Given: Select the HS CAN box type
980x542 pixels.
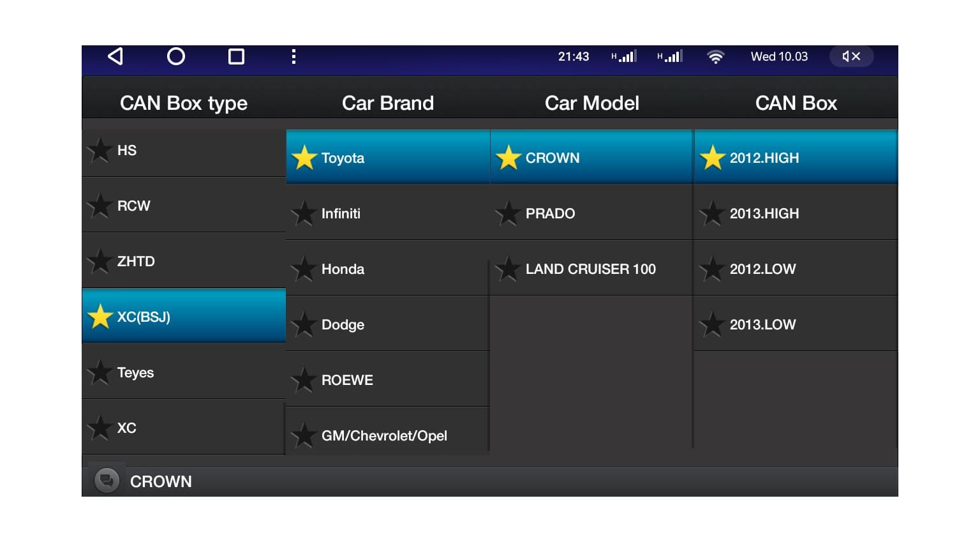Looking at the screenshot, I should pos(184,151).
